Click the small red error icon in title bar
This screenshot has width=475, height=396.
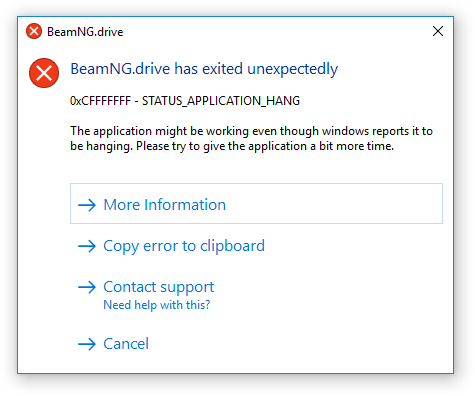(34, 31)
